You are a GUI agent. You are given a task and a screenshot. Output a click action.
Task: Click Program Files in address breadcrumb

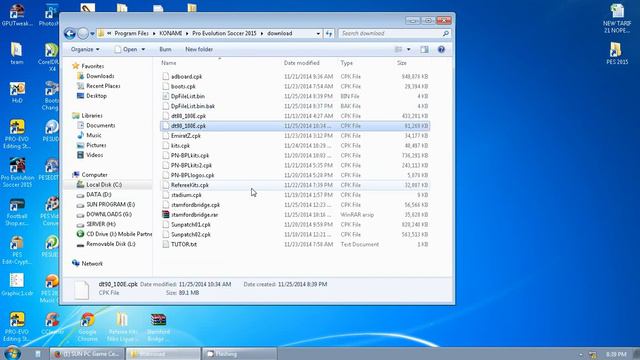click(x=131, y=33)
